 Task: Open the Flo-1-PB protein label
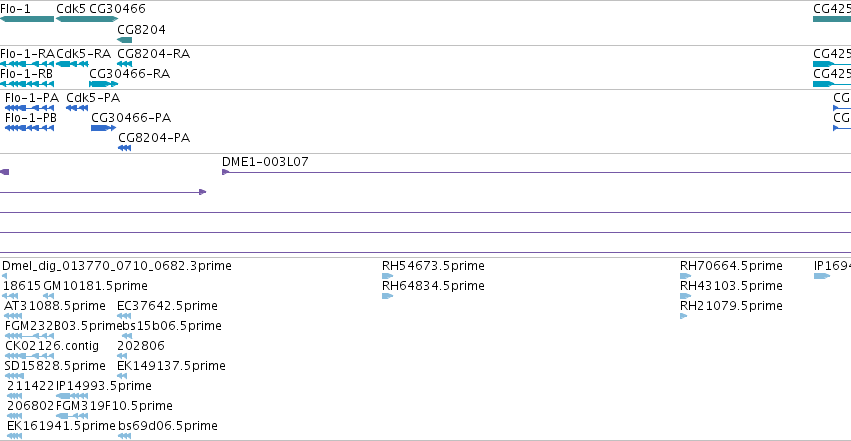click(x=31, y=118)
